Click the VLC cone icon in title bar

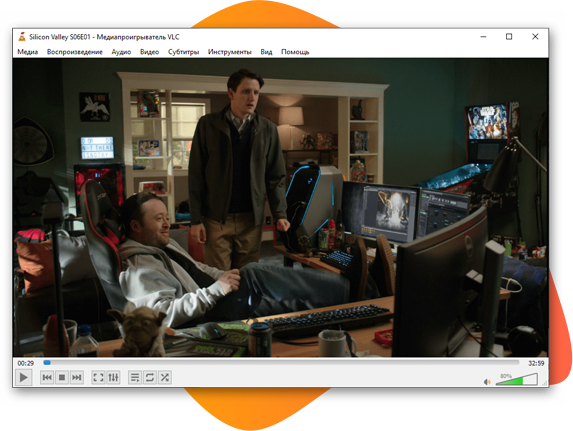pyautogui.click(x=22, y=37)
